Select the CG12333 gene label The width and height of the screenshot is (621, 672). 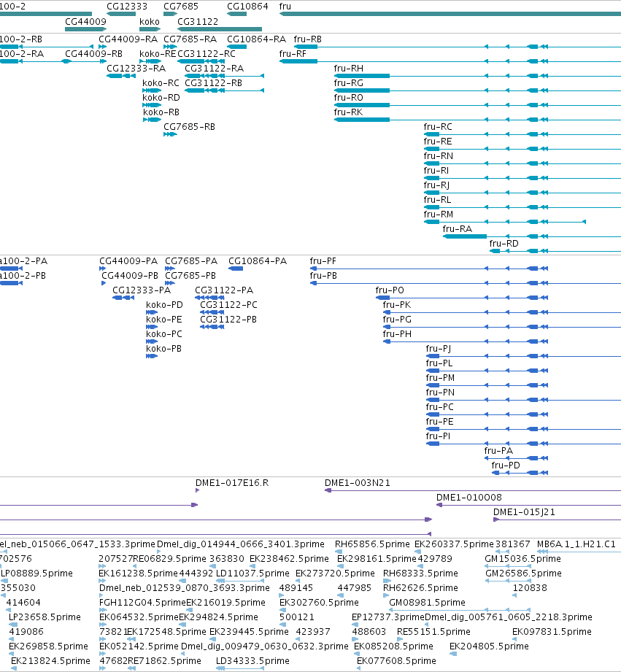tap(127, 7)
